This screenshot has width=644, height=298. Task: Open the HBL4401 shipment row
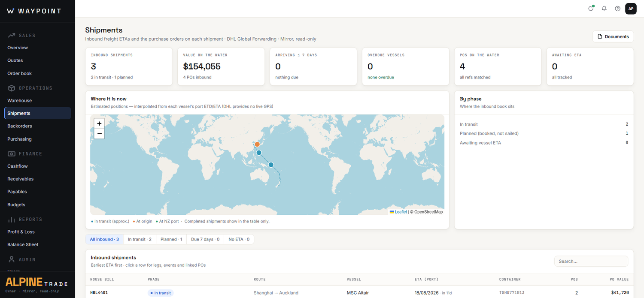pyautogui.click(x=359, y=293)
